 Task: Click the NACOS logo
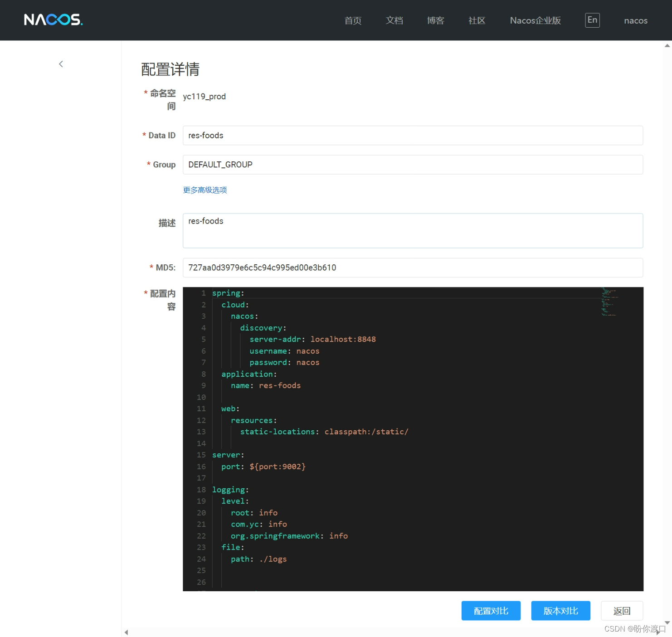53,19
